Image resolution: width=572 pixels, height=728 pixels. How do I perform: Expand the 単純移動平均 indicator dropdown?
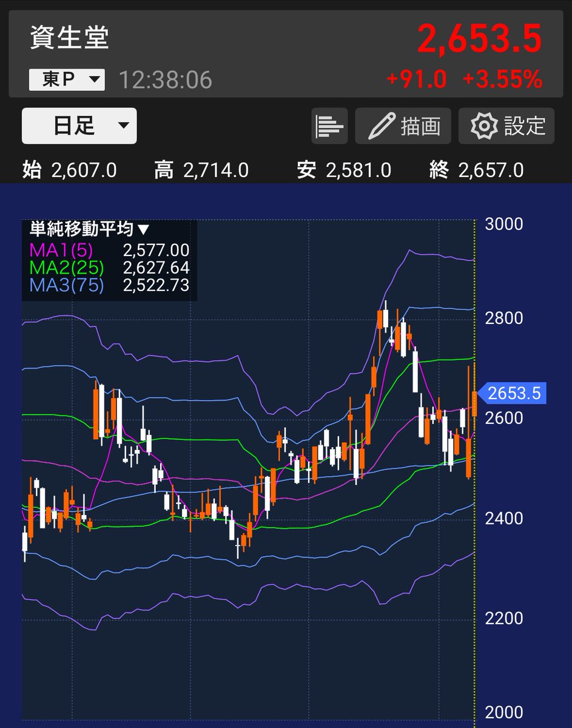89,229
